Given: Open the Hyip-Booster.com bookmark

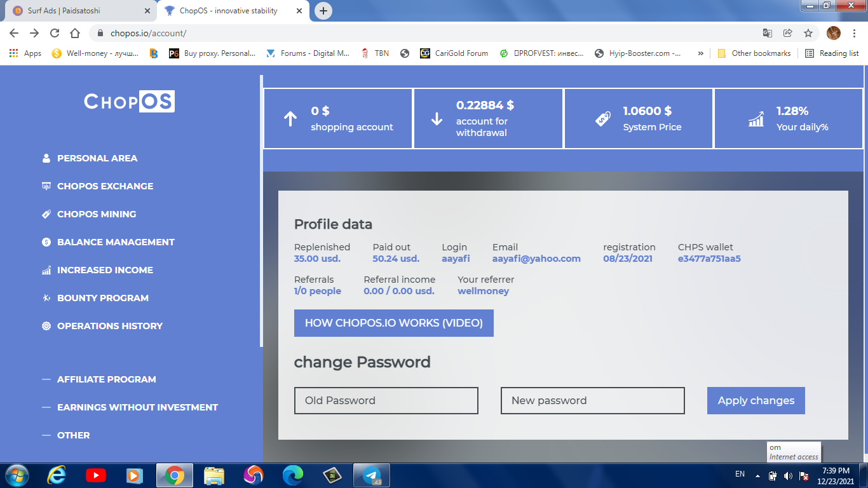Looking at the screenshot, I should point(638,53).
